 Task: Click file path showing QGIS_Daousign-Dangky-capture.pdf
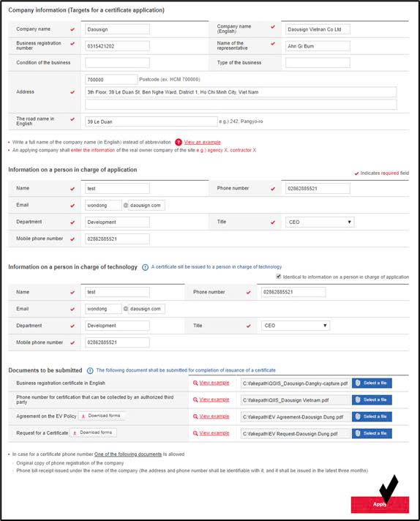click(296, 383)
